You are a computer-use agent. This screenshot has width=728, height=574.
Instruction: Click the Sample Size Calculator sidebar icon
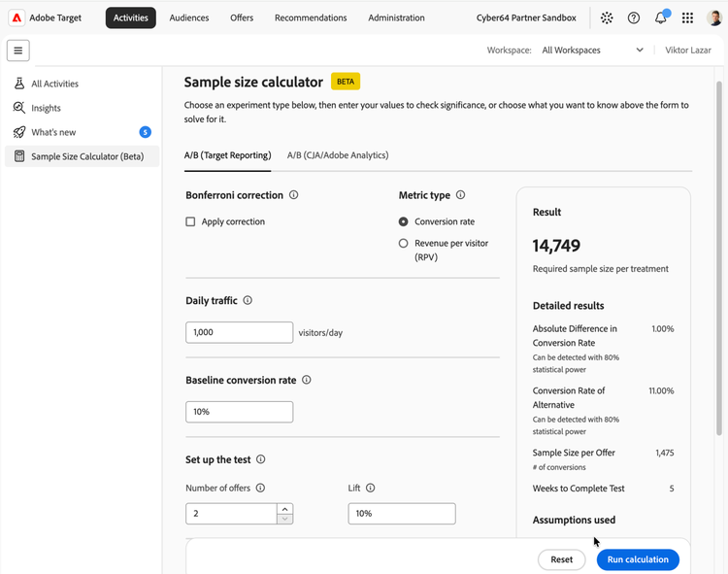[19, 156]
